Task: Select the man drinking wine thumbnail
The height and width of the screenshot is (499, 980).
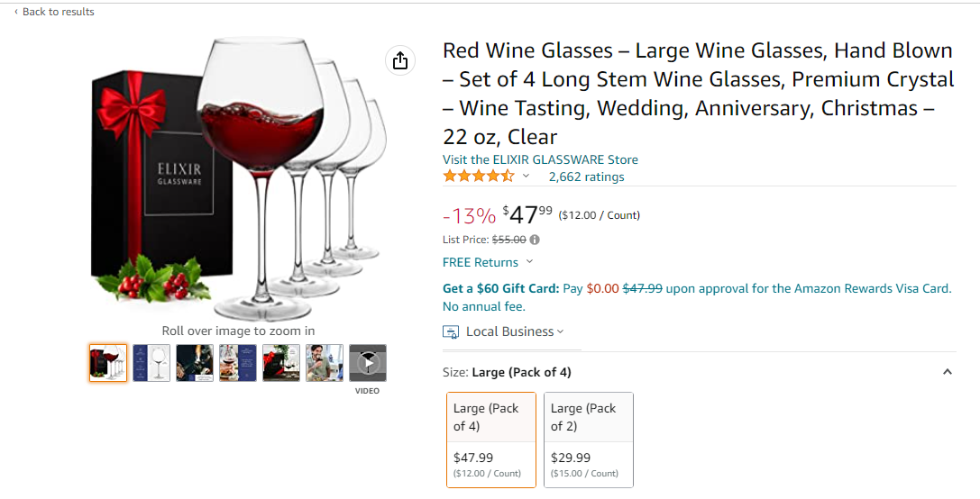Action: click(325, 363)
